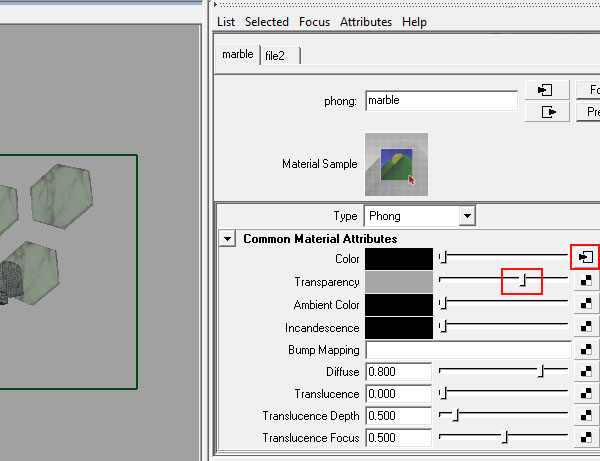Click the Material Sample thumbnail

pyautogui.click(x=396, y=165)
